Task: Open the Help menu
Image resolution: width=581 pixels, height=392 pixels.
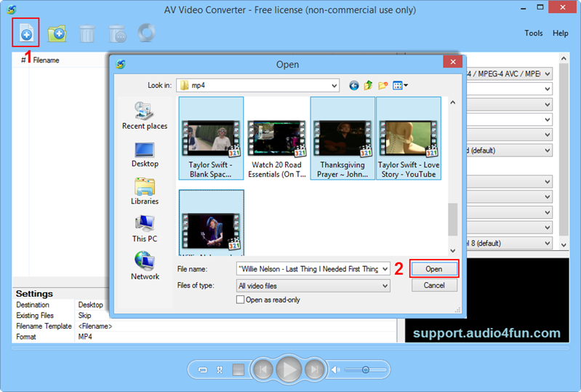Action: click(x=560, y=33)
